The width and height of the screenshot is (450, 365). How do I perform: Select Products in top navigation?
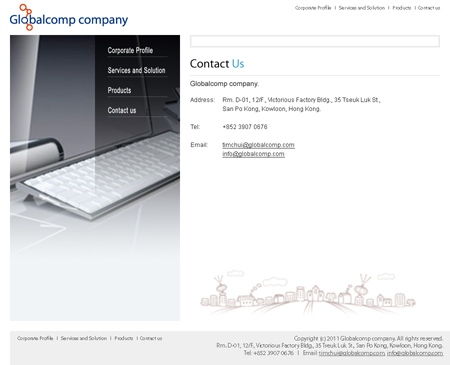pos(402,8)
